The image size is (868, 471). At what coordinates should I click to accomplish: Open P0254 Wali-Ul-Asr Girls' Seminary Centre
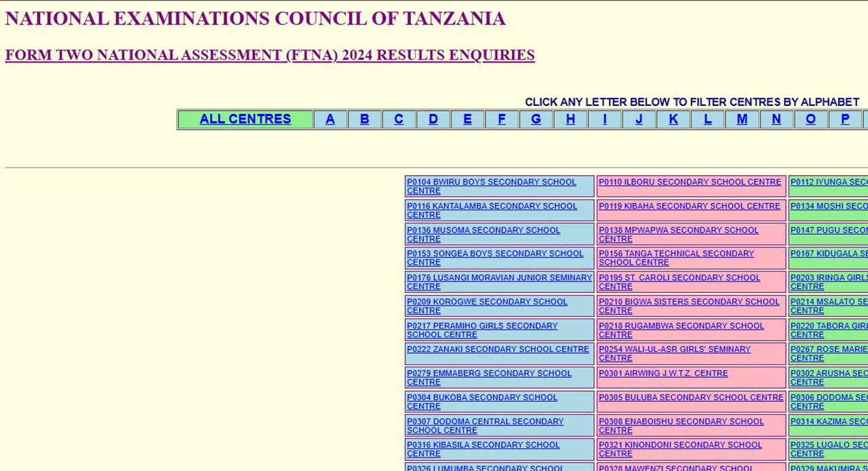coord(674,354)
